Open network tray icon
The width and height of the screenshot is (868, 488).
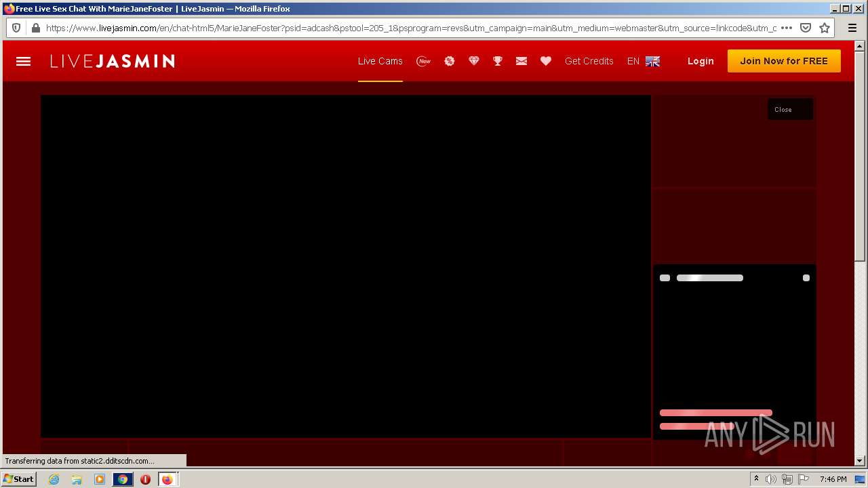(787, 479)
